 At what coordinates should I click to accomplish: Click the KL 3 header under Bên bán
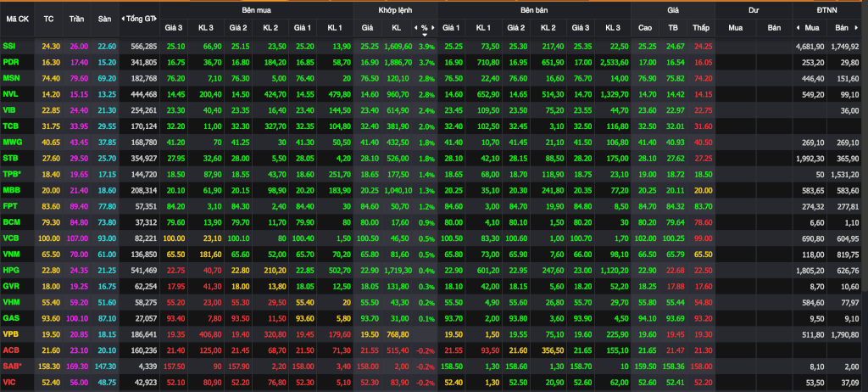(613, 27)
